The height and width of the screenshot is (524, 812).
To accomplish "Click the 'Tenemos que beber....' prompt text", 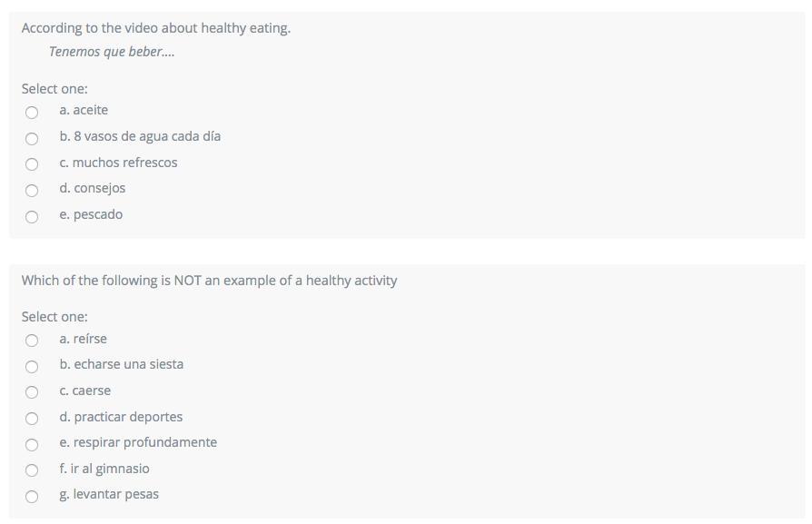I will click(112, 52).
